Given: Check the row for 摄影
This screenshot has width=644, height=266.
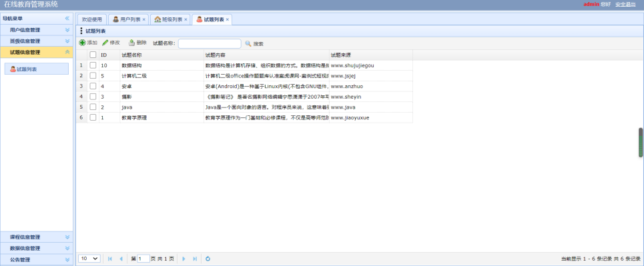Looking at the screenshot, I should pos(93,97).
